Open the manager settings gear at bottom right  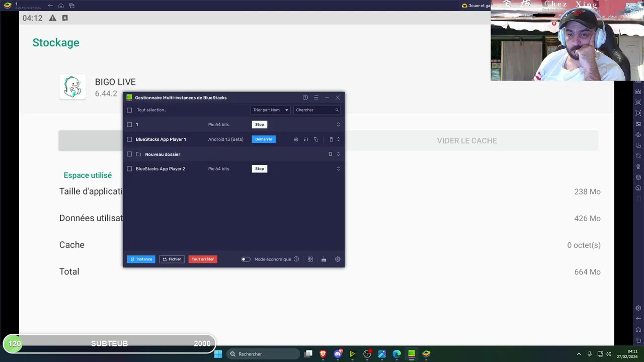tap(338, 259)
